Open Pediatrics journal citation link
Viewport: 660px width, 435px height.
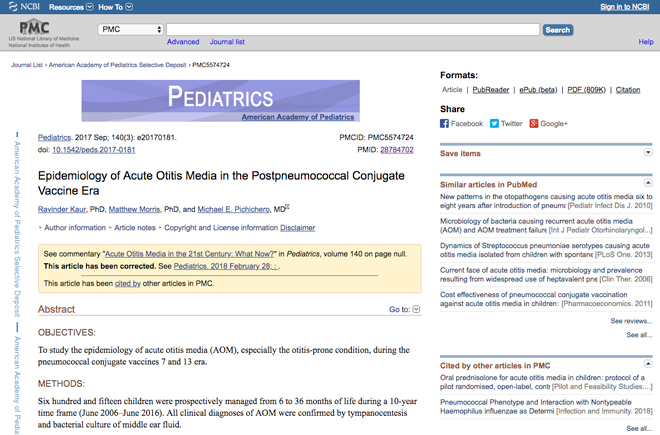click(54, 137)
